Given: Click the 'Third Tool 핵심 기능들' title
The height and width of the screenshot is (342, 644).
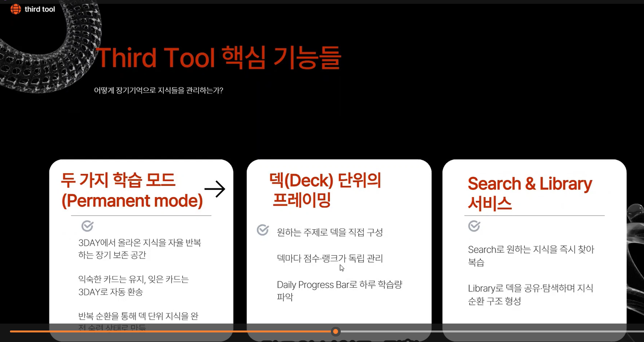Looking at the screenshot, I should point(219,58).
